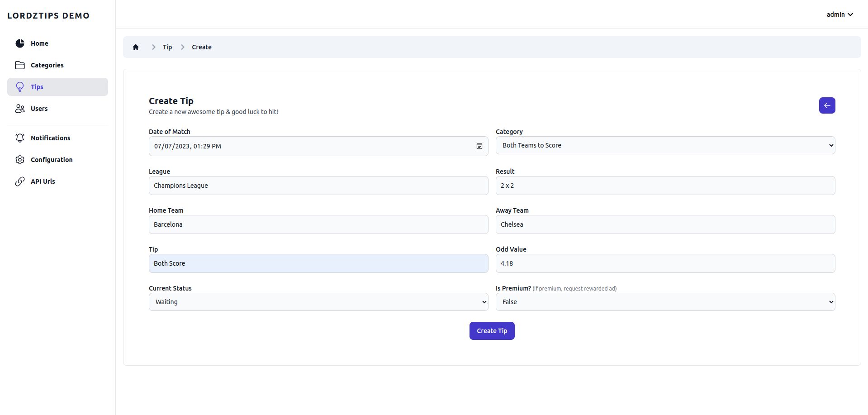Click the Notifications bell icon
868x415 pixels.
pyautogui.click(x=20, y=138)
